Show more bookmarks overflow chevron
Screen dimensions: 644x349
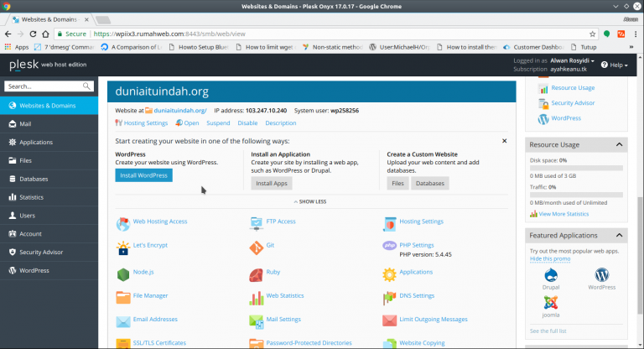(x=631, y=47)
